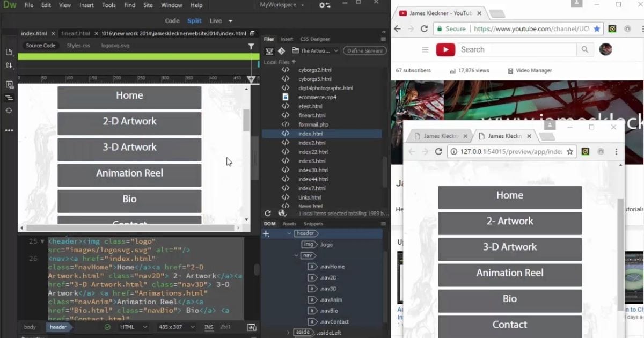The width and height of the screenshot is (644, 338).
Task: Open the Site menu
Action: point(148,5)
